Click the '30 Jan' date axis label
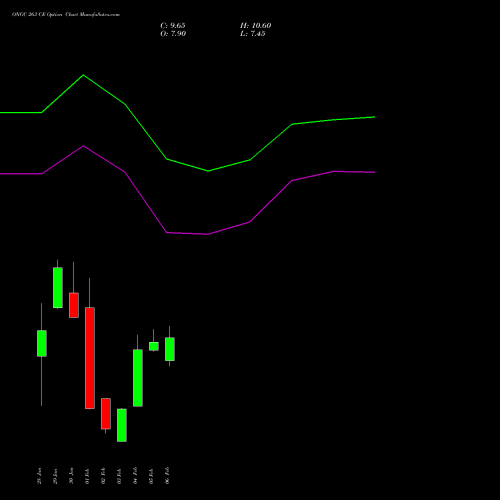Viewport: 500px width, 500px height. [71, 476]
